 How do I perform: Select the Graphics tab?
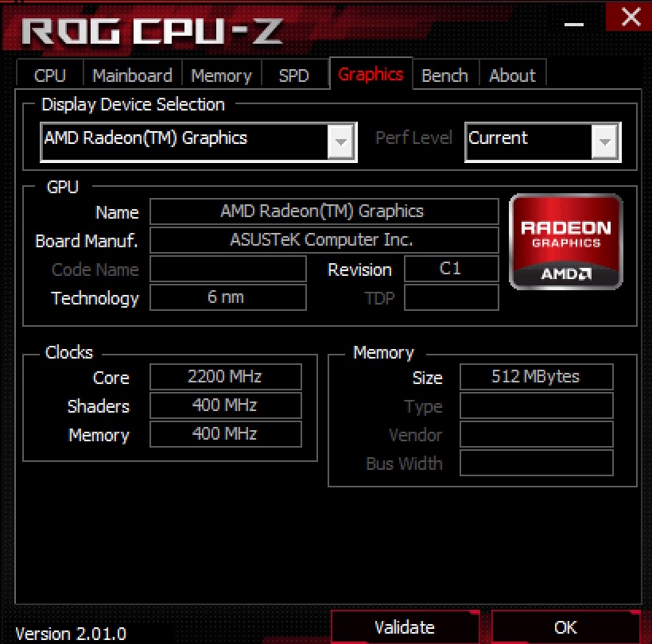[x=371, y=74]
